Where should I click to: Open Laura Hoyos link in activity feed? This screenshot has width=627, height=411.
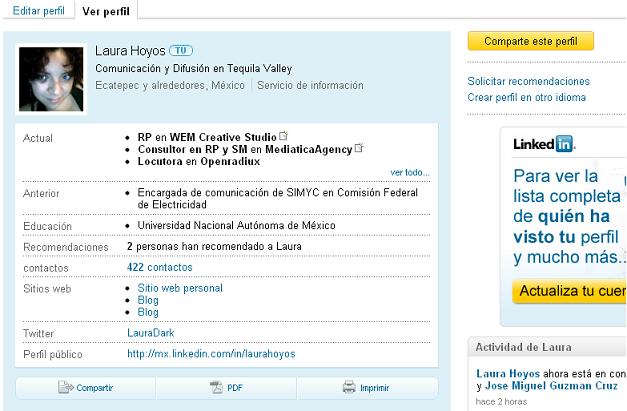(x=508, y=374)
